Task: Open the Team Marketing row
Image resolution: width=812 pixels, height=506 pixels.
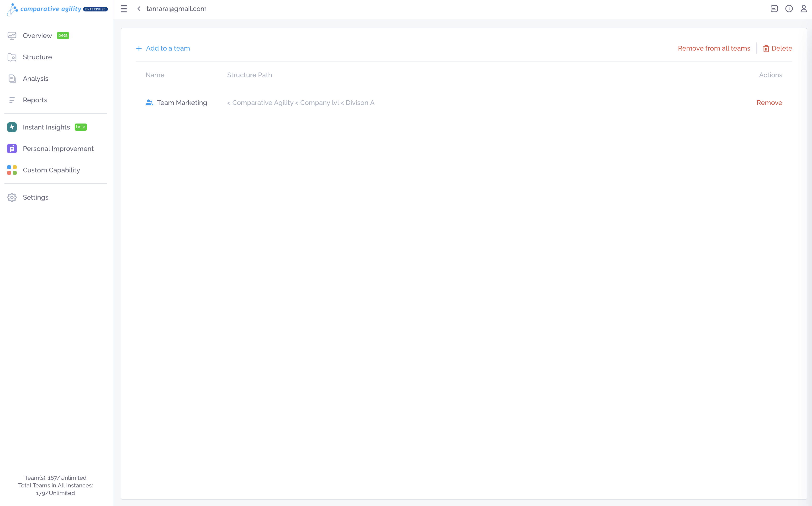Action: (464, 103)
